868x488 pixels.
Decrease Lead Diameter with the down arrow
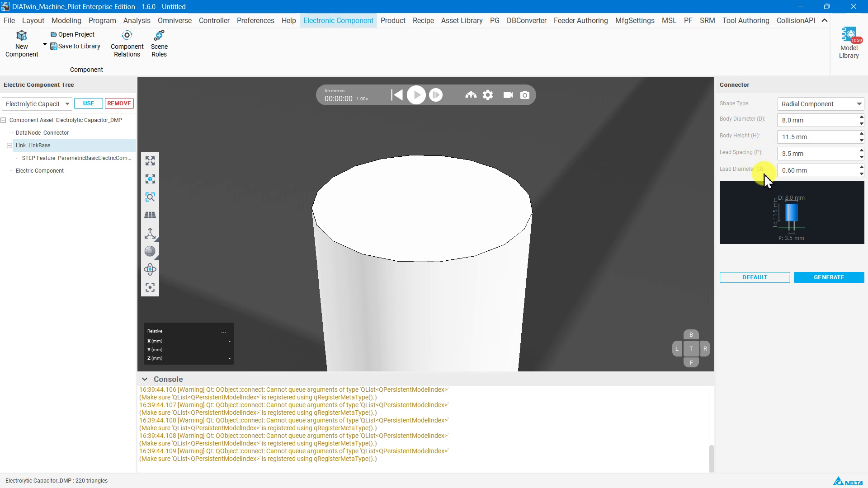861,174
